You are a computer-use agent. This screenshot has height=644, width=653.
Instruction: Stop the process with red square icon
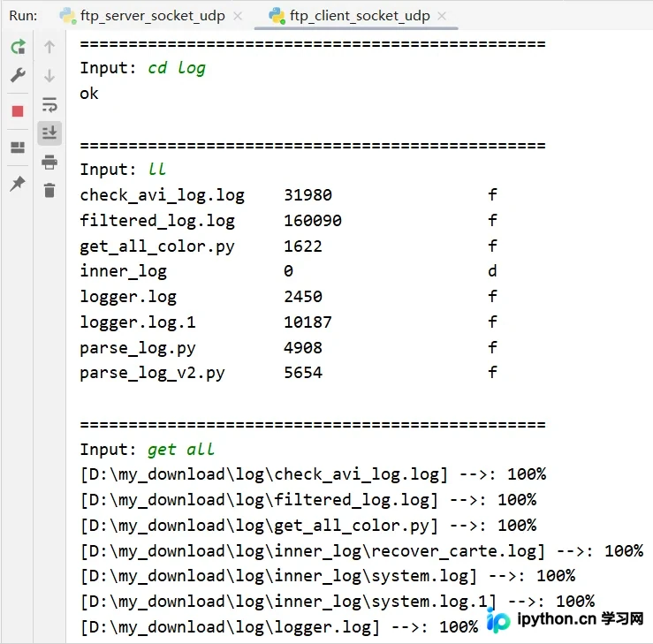tap(18, 111)
